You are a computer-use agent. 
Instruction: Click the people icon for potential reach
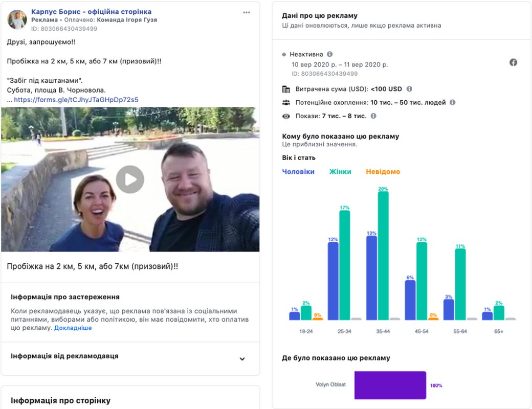pyautogui.click(x=286, y=102)
